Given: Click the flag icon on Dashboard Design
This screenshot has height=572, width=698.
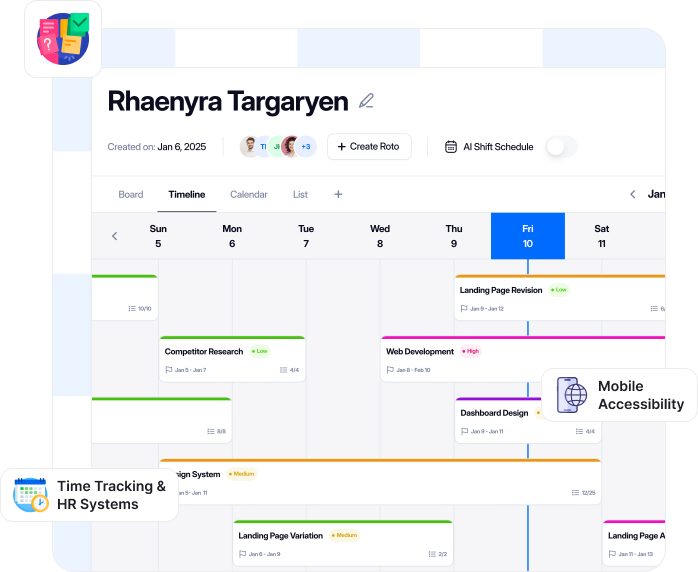Looking at the screenshot, I should point(465,431).
